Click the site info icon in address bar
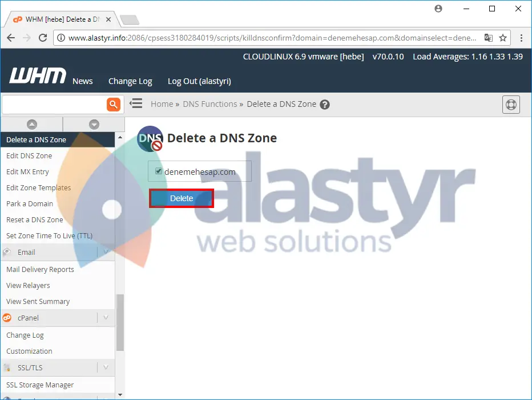 (61, 38)
